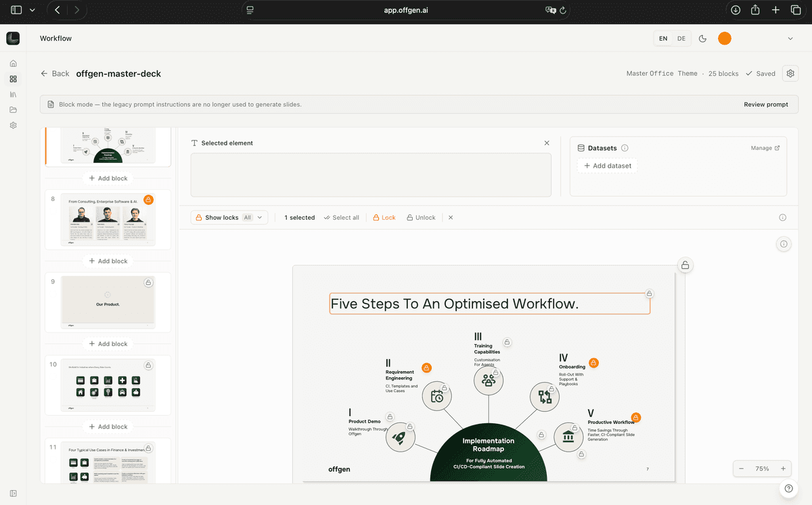Go Back to the workflow list
Screen dimensions: 812x505
(55, 74)
